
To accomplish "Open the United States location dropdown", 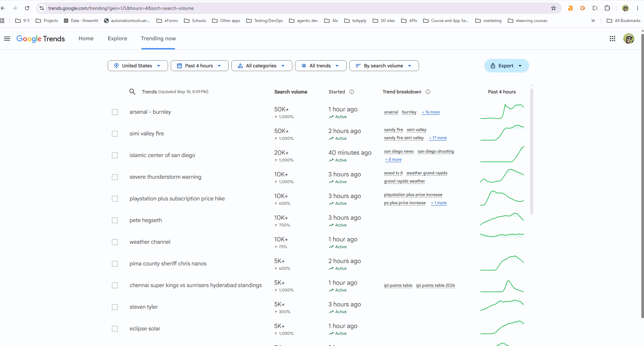I will coord(138,66).
